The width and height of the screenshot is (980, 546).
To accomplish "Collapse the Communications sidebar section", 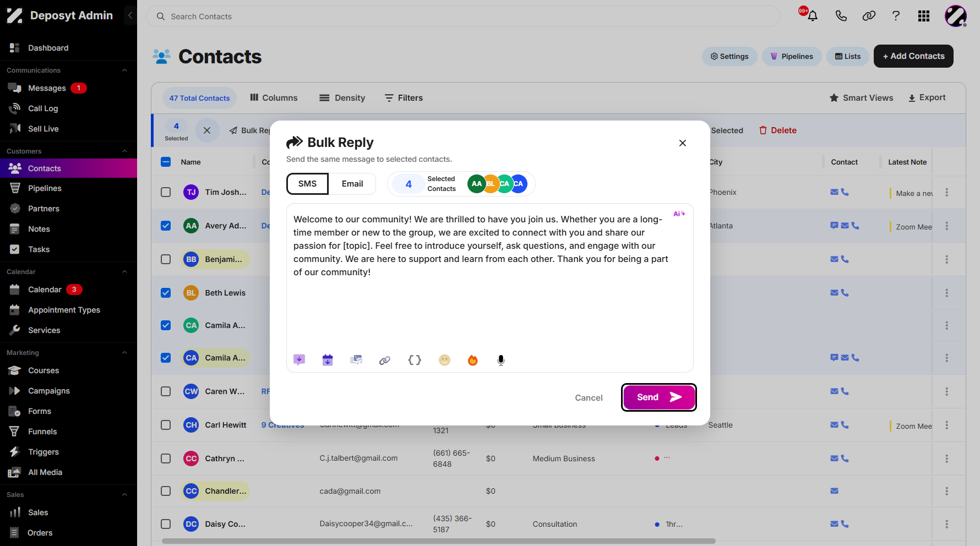I will tap(124, 70).
